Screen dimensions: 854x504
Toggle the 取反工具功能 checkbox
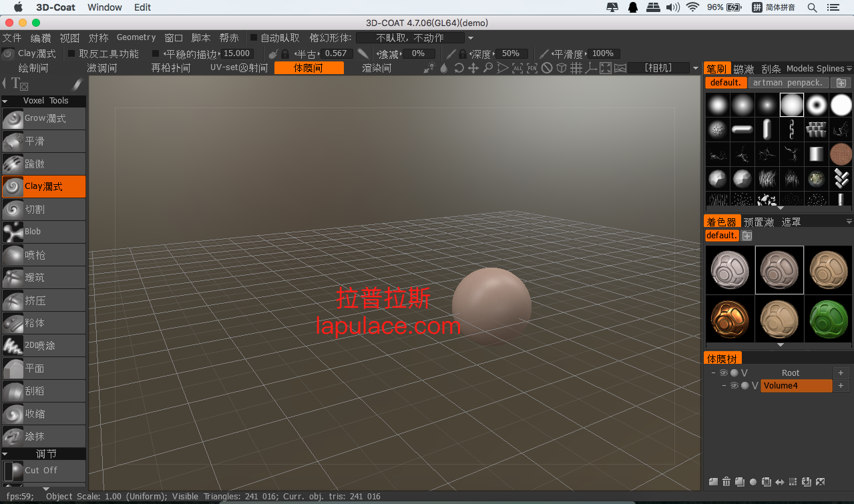(72, 53)
